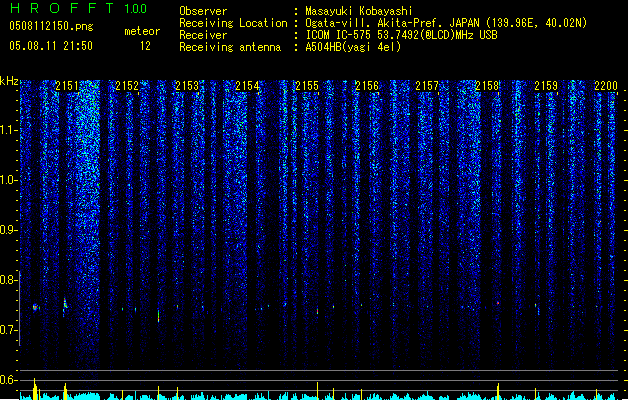Click the HROFFT 1.0.0 title text
This screenshot has width=629, height=400.
[x=78, y=8]
